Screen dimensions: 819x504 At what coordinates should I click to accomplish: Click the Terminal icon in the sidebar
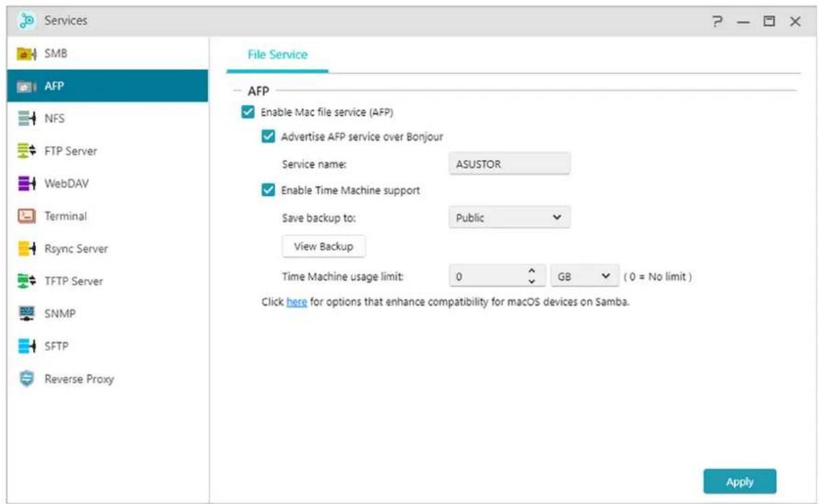[26, 216]
